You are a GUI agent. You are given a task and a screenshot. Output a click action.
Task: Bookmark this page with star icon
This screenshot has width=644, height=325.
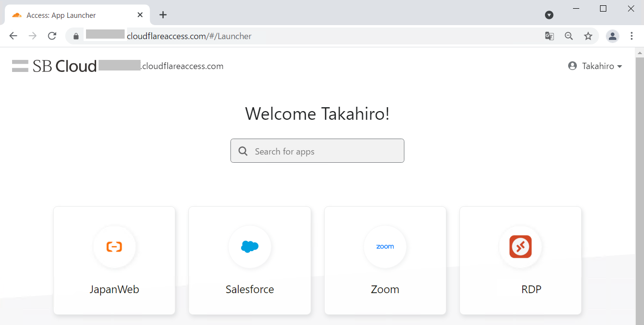tap(588, 36)
